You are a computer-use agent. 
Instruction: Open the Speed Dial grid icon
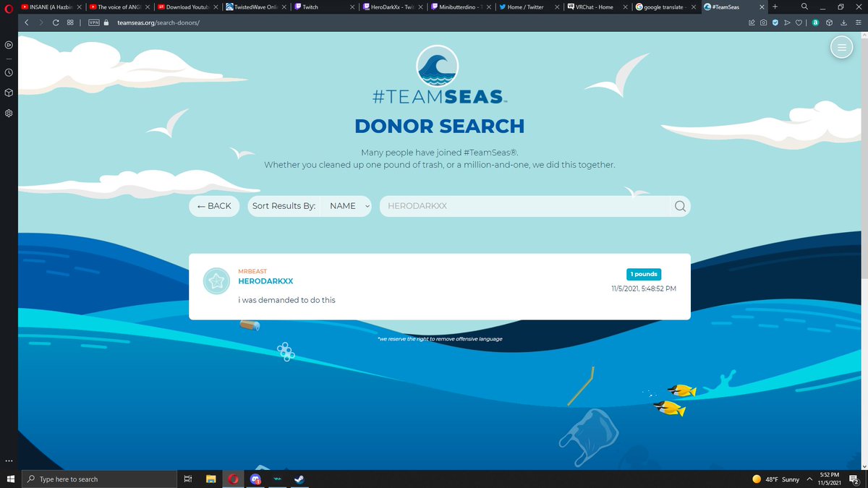pyautogui.click(x=70, y=22)
